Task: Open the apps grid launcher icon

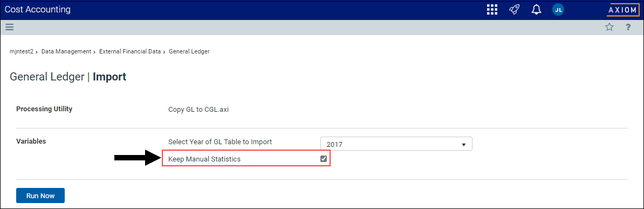Action: tap(492, 10)
